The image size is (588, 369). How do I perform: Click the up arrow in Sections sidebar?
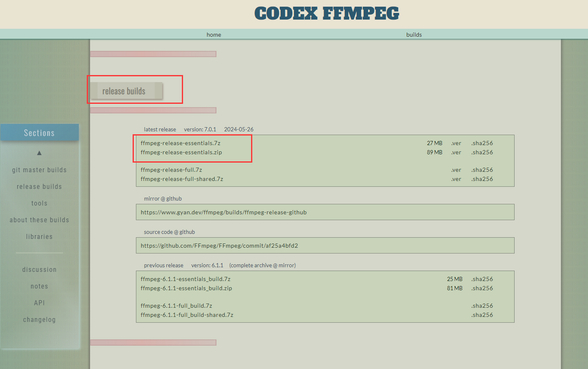[x=39, y=153]
